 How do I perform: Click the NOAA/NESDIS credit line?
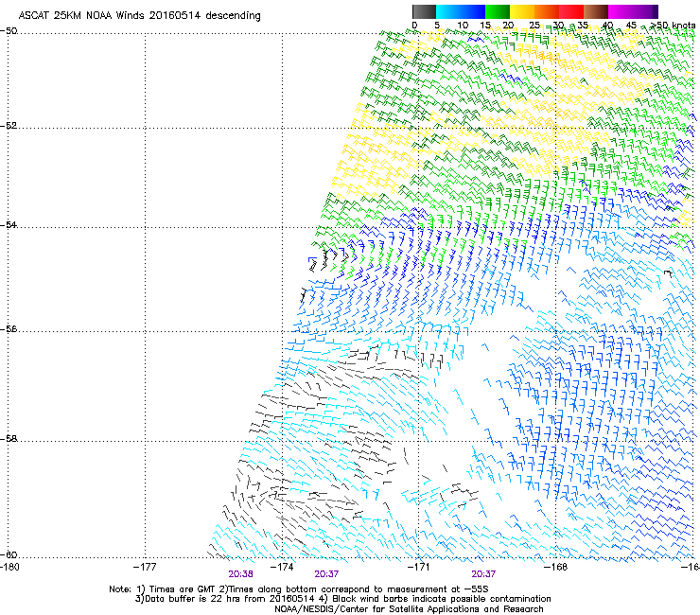click(x=409, y=608)
